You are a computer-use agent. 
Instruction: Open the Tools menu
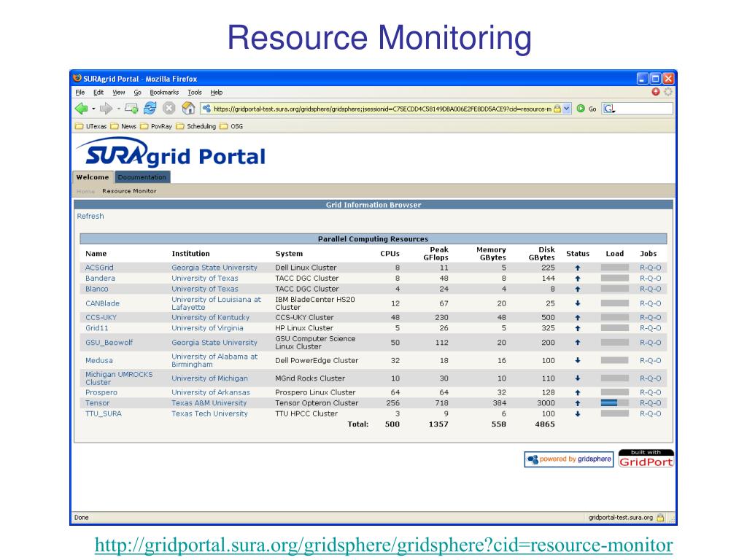194,93
